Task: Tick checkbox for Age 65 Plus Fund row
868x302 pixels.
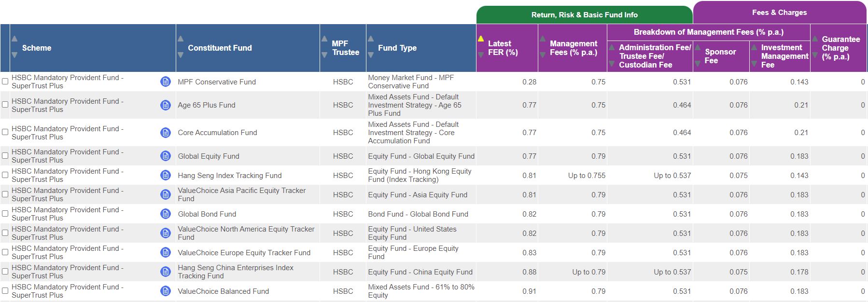Action: pyautogui.click(x=5, y=105)
